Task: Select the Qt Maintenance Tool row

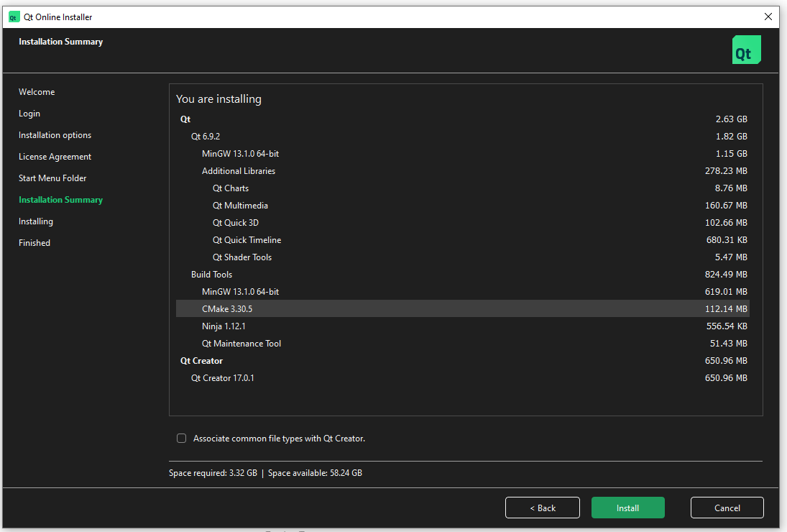Action: 462,344
